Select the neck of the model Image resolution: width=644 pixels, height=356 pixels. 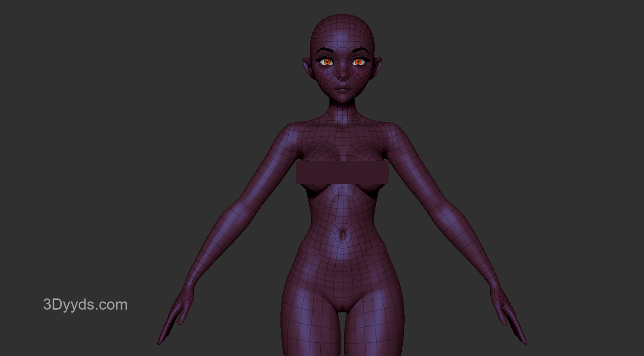tap(342, 112)
